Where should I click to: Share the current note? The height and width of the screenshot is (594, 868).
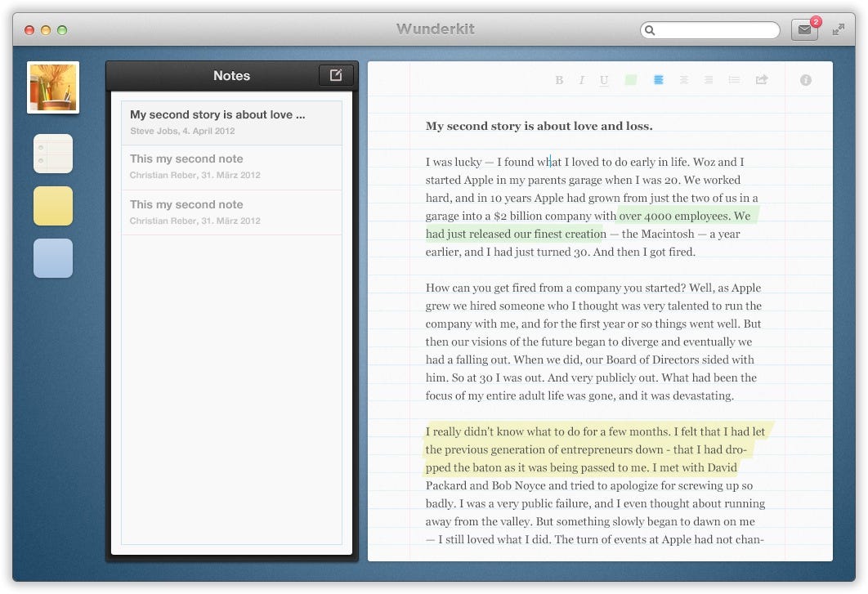click(762, 80)
